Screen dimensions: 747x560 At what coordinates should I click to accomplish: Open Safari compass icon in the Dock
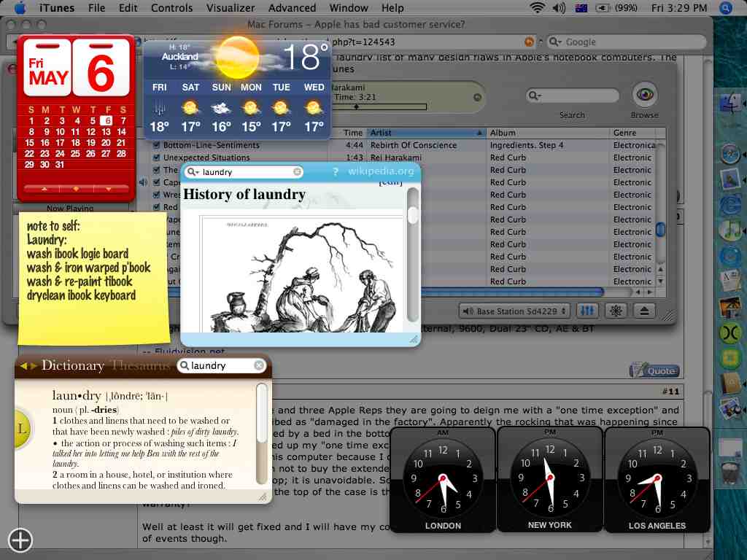pos(730,155)
